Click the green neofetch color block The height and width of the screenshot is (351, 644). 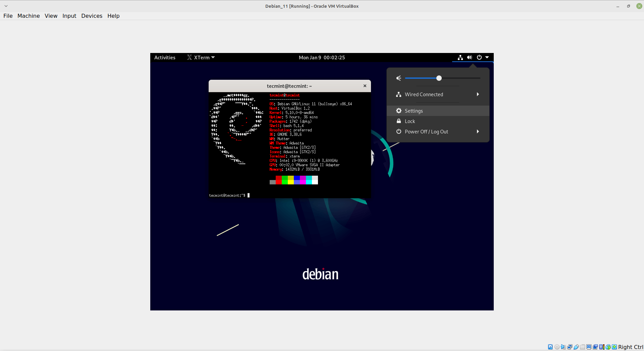point(285,180)
